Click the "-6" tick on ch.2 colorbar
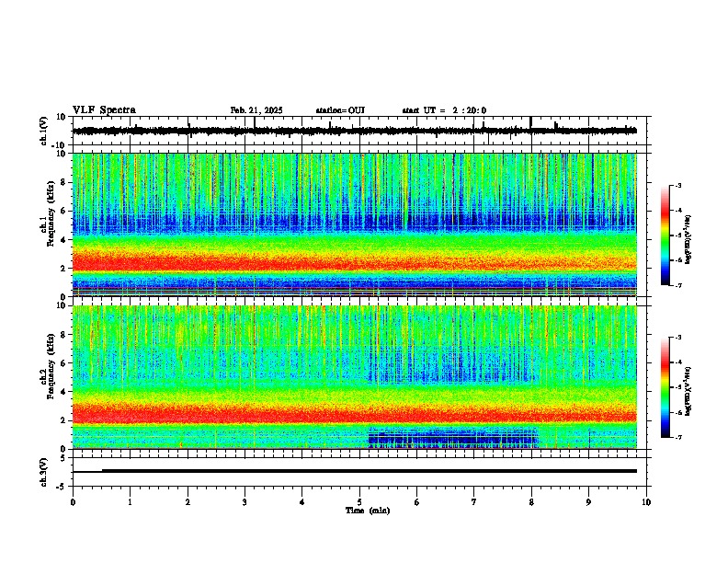728x563 pixels. pos(677,412)
